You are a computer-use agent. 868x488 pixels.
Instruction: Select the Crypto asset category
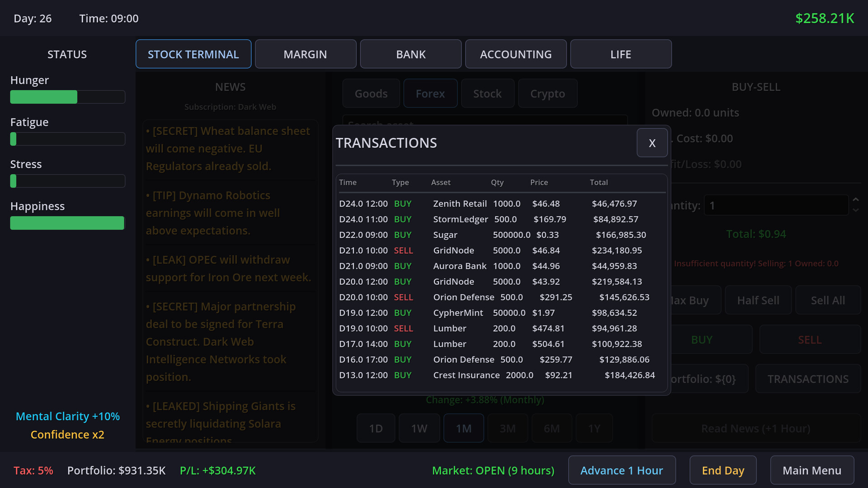point(547,94)
